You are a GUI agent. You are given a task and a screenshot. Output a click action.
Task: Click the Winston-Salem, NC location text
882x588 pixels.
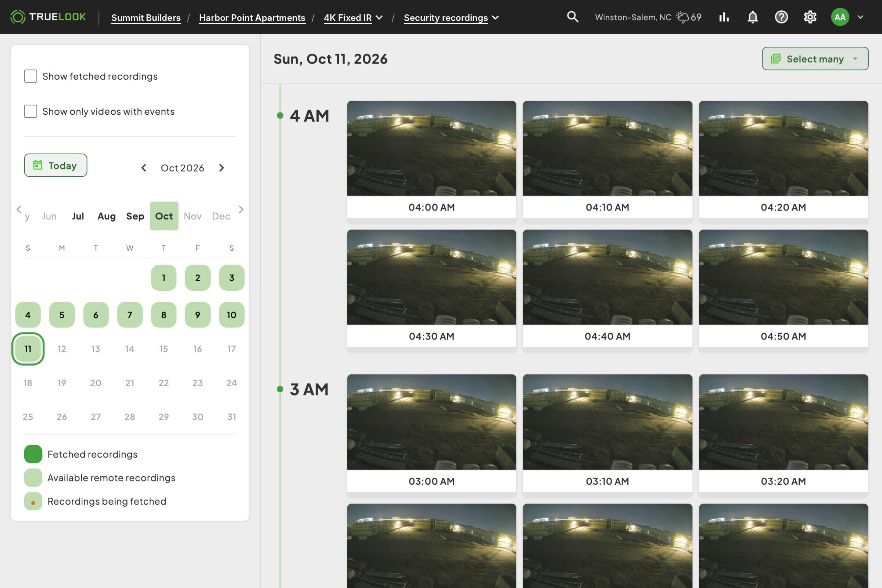point(633,17)
